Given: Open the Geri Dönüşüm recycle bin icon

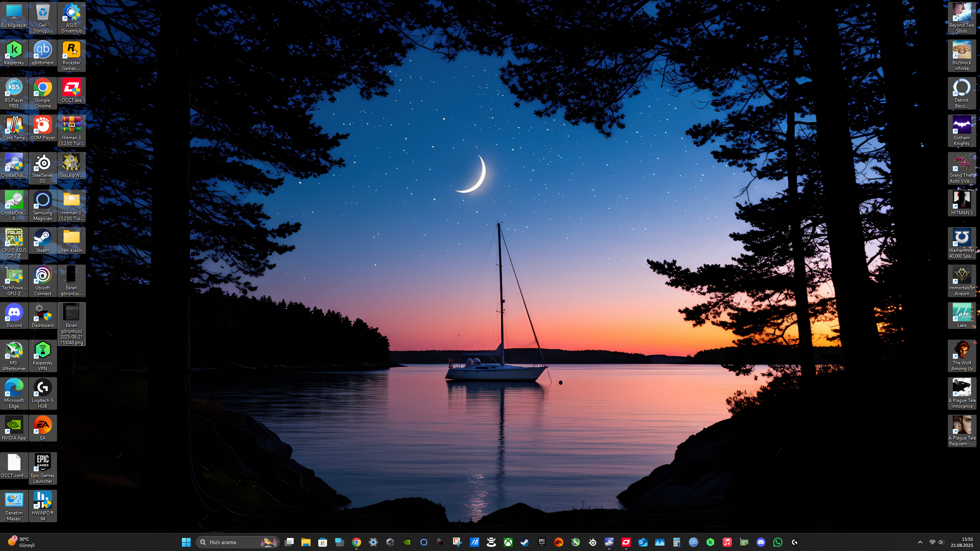Looking at the screenshot, I should (x=43, y=18).
